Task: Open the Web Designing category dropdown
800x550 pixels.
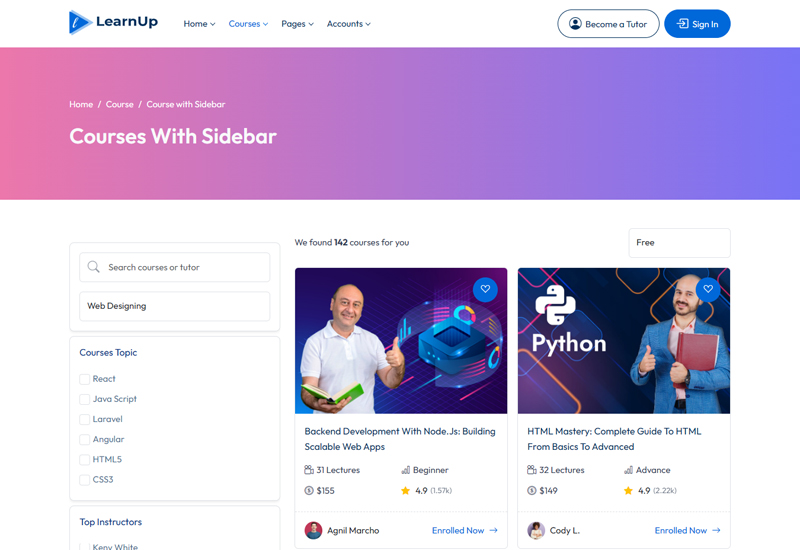Action: tap(174, 306)
